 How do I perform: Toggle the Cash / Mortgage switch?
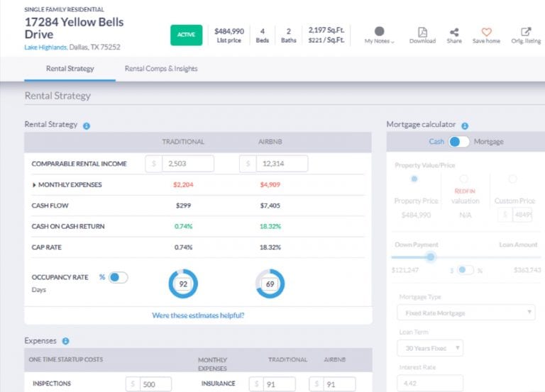[458, 142]
